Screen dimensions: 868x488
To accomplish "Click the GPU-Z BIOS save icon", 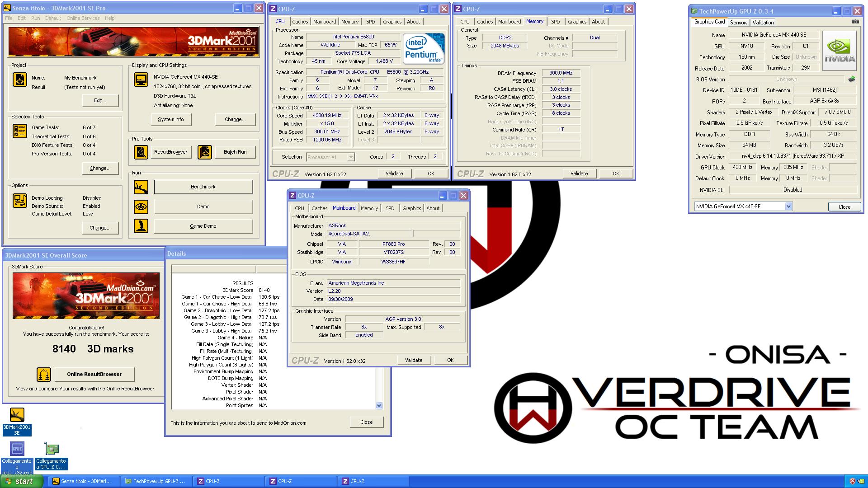I will tap(852, 79).
